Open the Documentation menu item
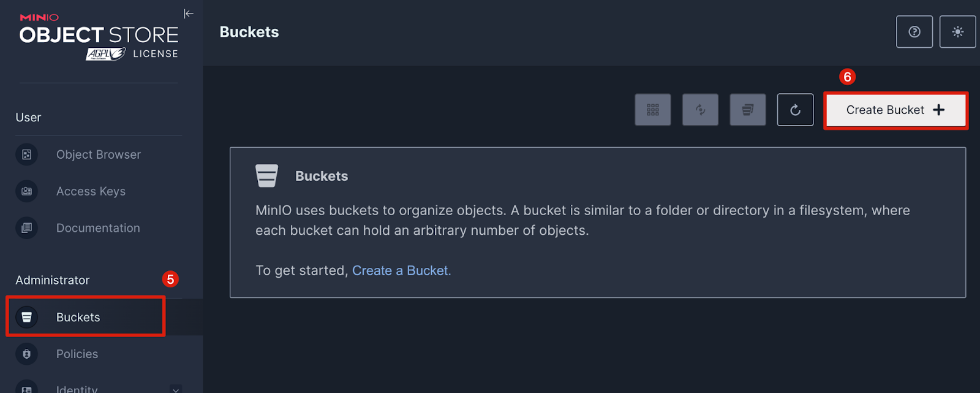Screen dimensions: 980x393 (98, 228)
